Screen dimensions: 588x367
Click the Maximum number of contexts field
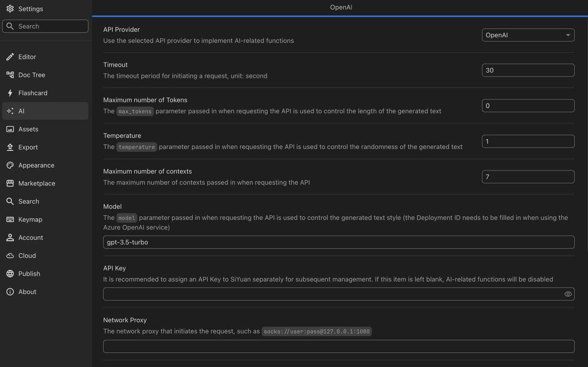click(528, 177)
